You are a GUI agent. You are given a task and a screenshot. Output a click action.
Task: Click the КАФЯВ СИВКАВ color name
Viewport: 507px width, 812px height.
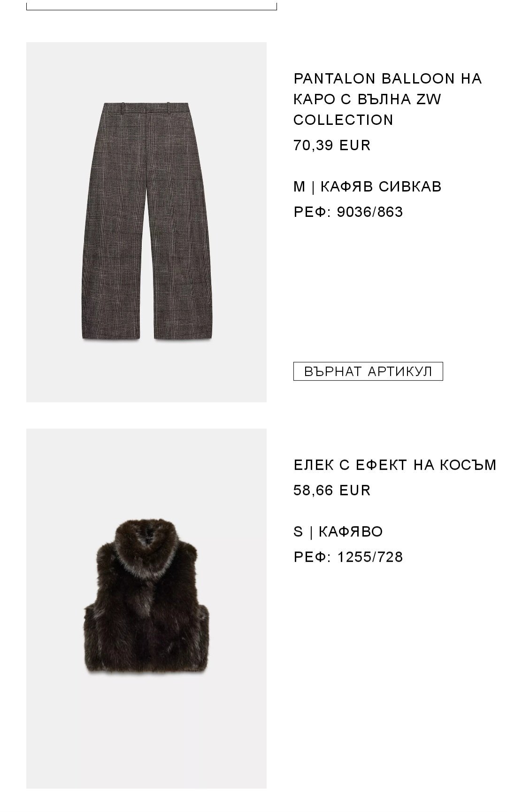tap(381, 187)
